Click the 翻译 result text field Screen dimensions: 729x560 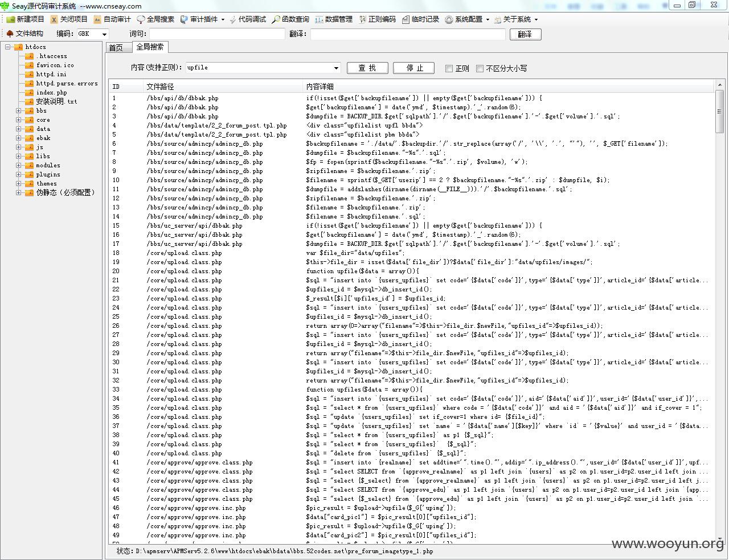[x=408, y=34]
